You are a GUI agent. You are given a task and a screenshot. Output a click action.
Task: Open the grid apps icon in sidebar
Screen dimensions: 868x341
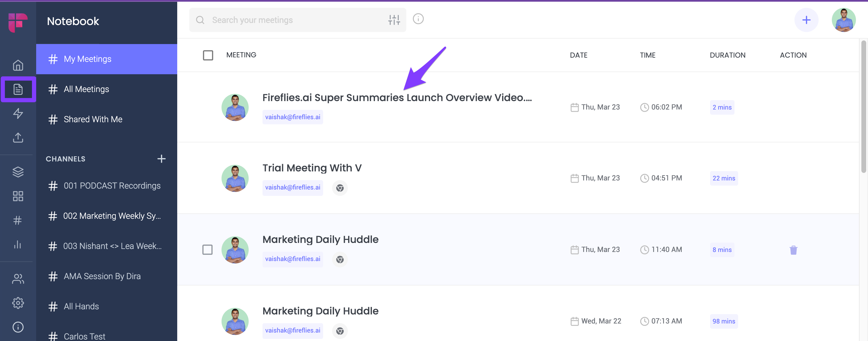pyautogui.click(x=18, y=196)
